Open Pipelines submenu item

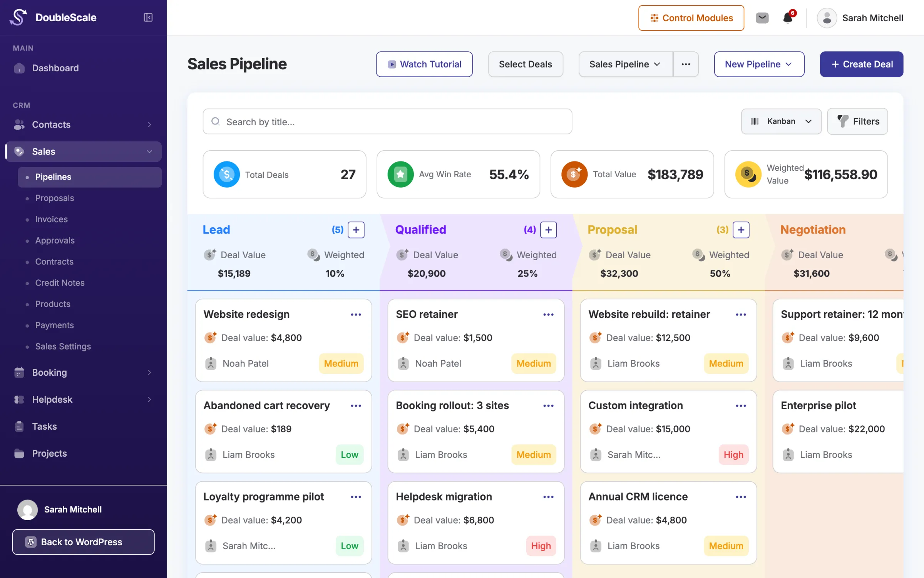(90, 177)
